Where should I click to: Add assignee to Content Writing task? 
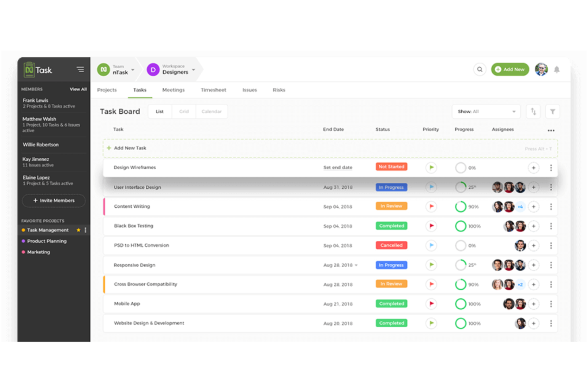[x=534, y=207]
